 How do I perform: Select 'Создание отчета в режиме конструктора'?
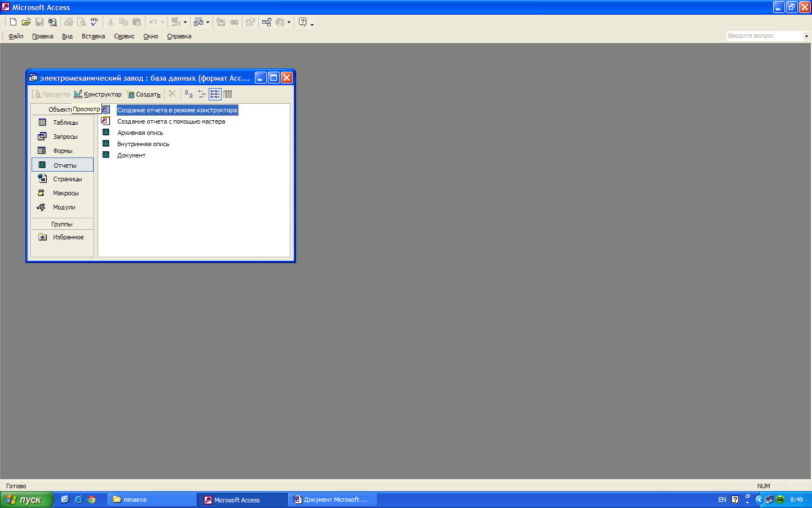[177, 110]
